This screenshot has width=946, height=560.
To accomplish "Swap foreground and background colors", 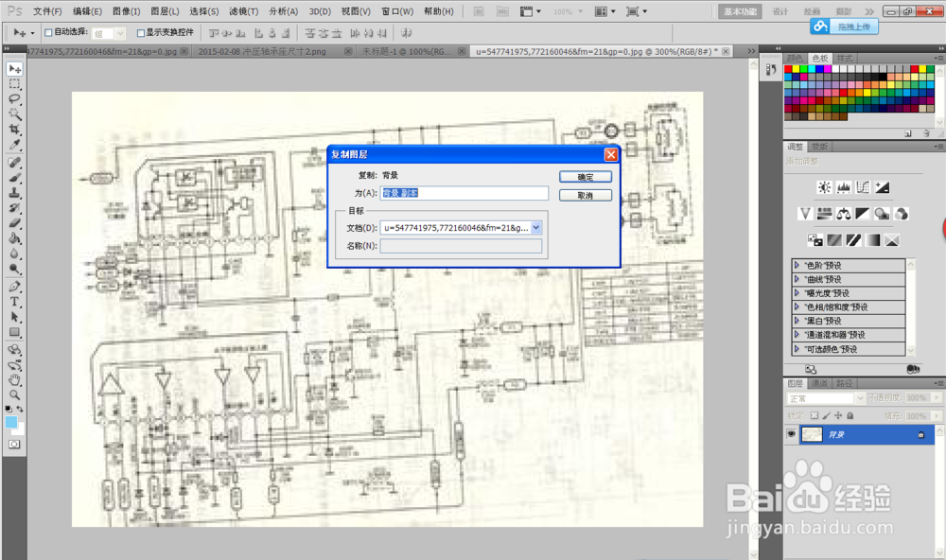I will pos(20,410).
